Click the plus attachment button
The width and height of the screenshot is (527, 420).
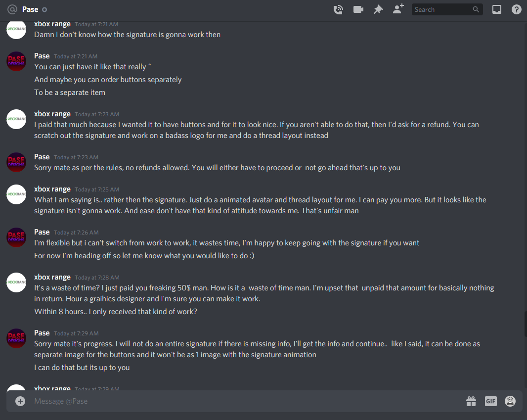tap(20, 401)
